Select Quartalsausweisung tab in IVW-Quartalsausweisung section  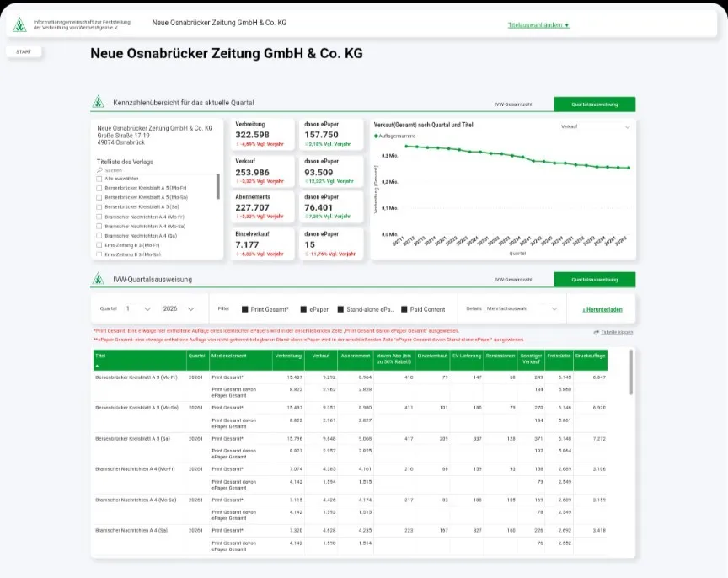point(594,280)
